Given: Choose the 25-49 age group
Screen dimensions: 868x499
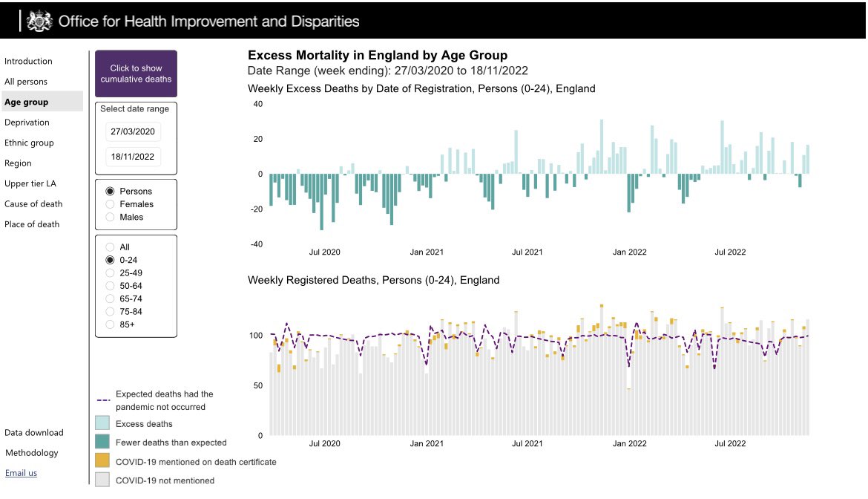Looking at the screenshot, I should 110,273.
